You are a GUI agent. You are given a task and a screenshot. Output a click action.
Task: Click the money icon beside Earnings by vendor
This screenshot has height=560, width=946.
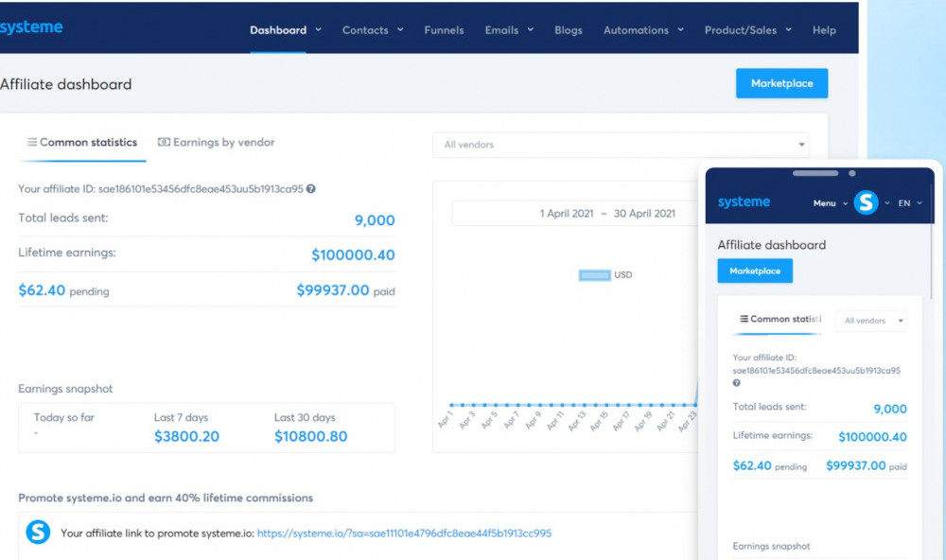click(164, 143)
